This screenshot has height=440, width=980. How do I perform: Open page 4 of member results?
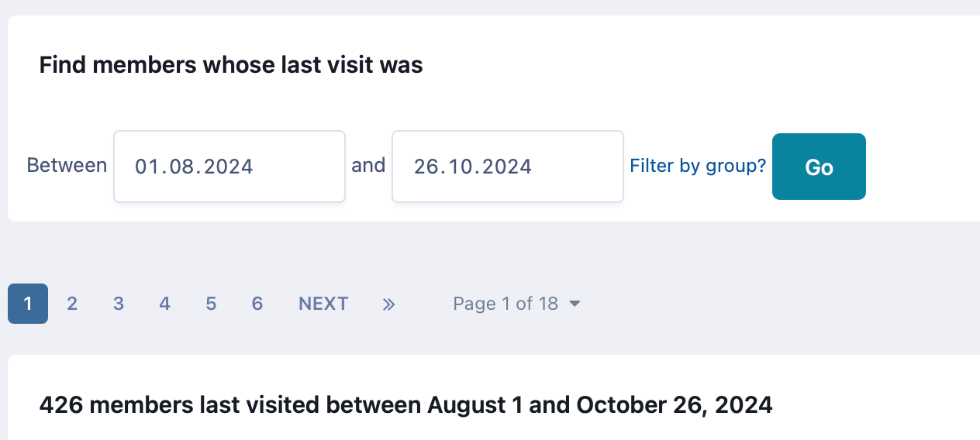pos(164,304)
